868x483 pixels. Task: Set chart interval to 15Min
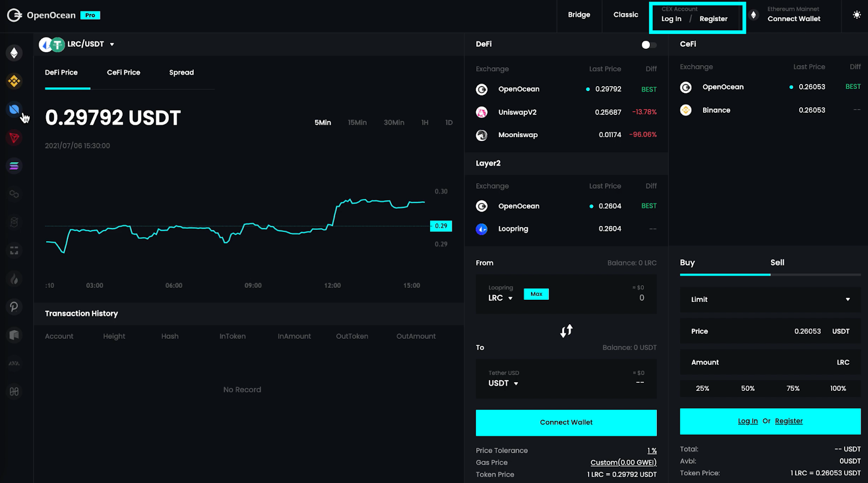(x=358, y=123)
